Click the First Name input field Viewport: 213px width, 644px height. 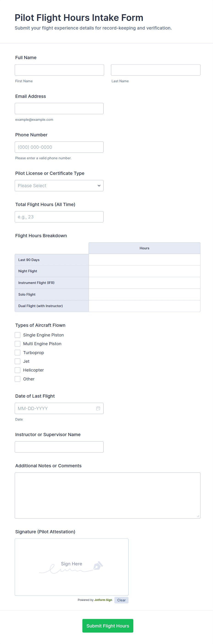59,70
